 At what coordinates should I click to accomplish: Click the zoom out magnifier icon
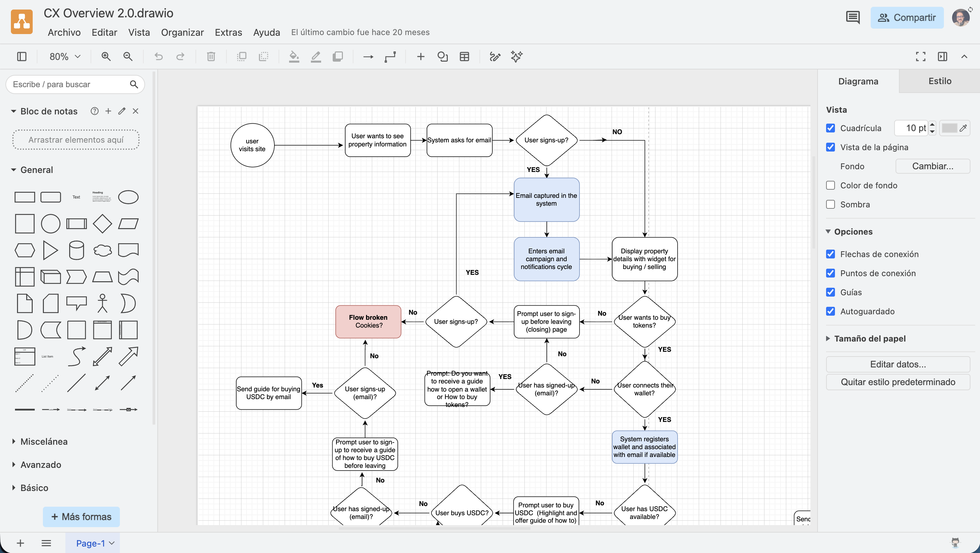(x=128, y=57)
